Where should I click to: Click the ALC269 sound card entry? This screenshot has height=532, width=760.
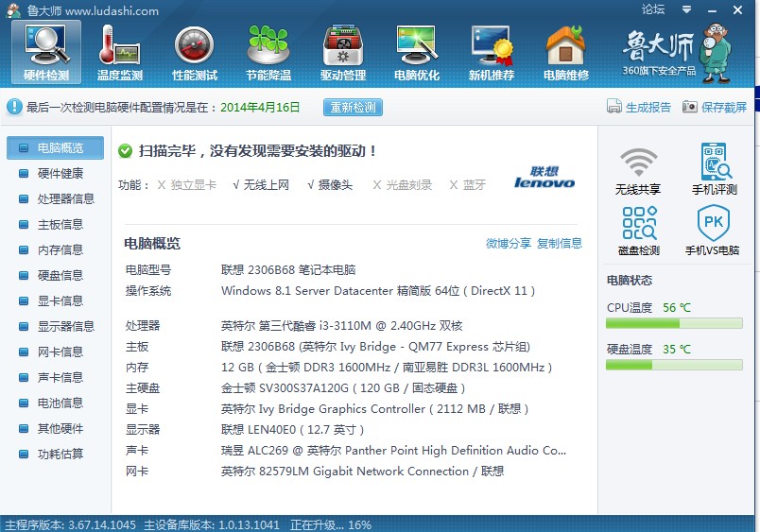pos(393,451)
